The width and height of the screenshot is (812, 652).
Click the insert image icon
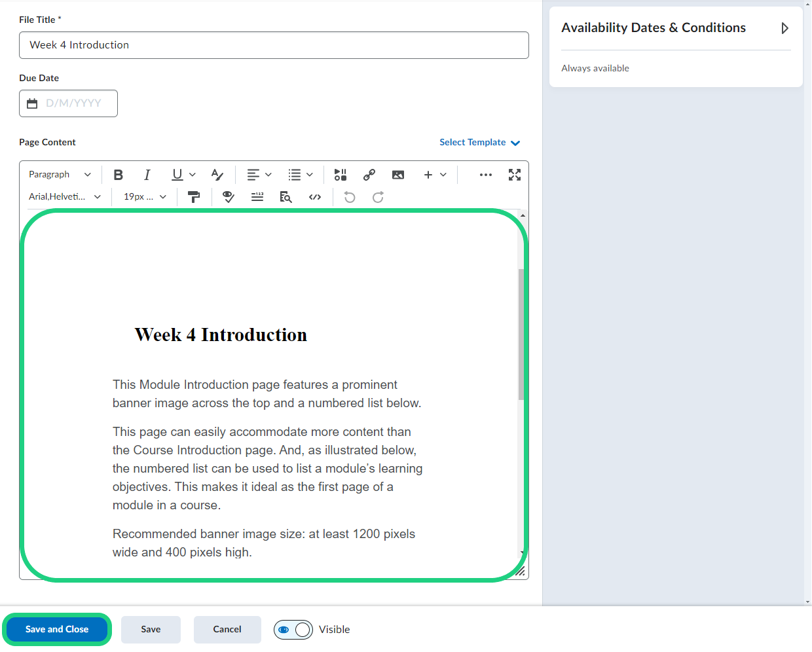click(x=398, y=175)
